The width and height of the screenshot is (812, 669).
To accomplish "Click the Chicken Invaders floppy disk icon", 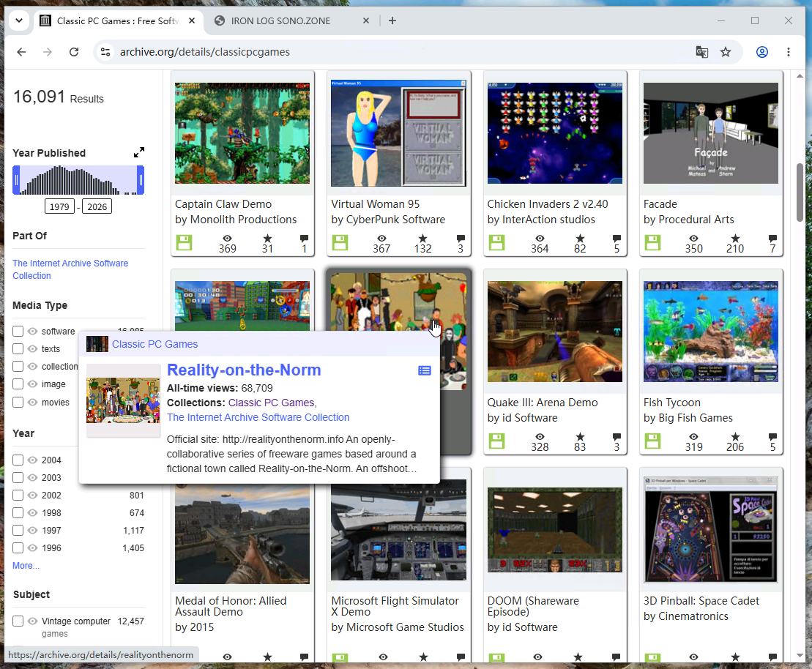I will pyautogui.click(x=496, y=243).
